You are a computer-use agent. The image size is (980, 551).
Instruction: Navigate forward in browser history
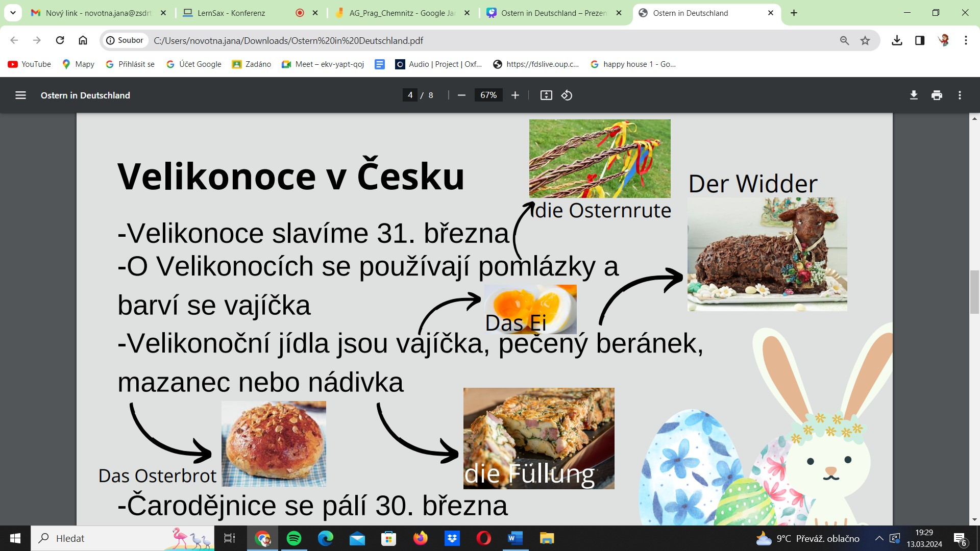click(x=37, y=40)
